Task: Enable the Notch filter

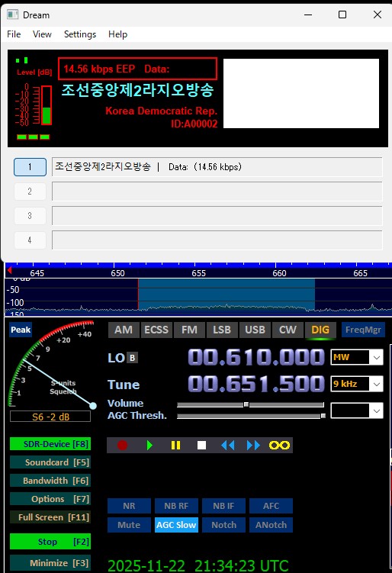Action: coord(223,525)
